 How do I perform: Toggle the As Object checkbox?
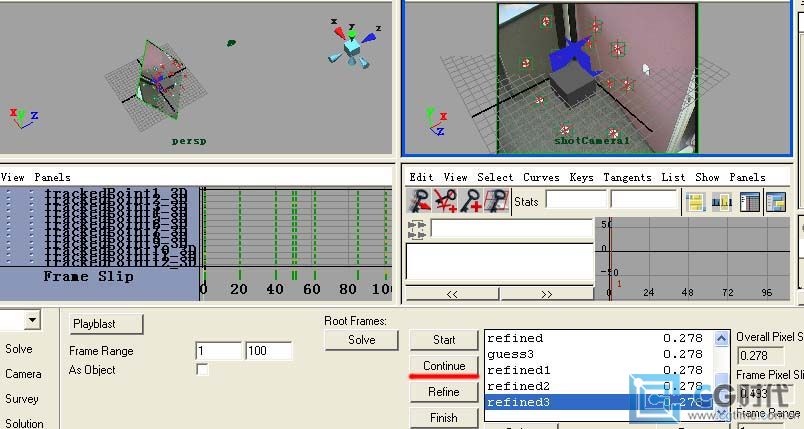[x=202, y=370]
